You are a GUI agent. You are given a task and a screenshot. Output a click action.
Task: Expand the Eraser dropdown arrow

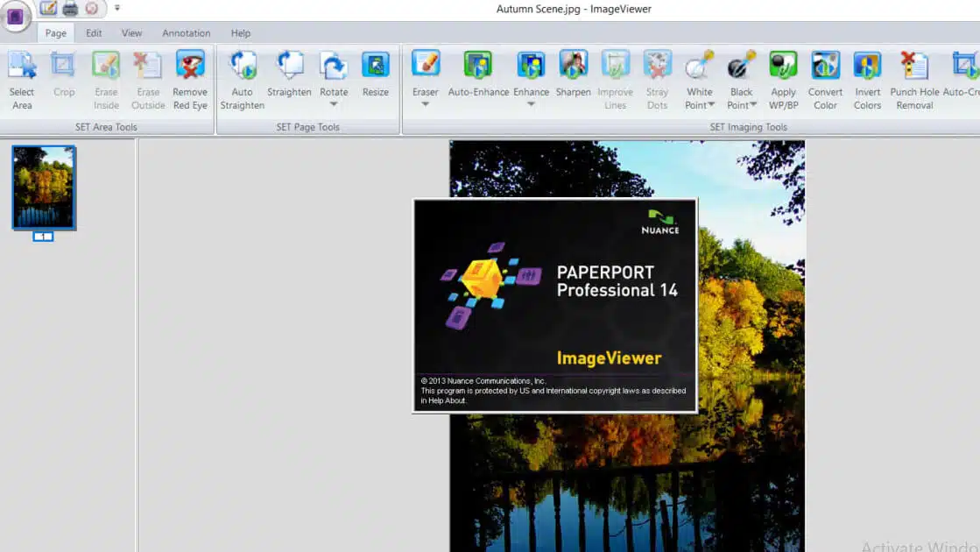tap(426, 104)
